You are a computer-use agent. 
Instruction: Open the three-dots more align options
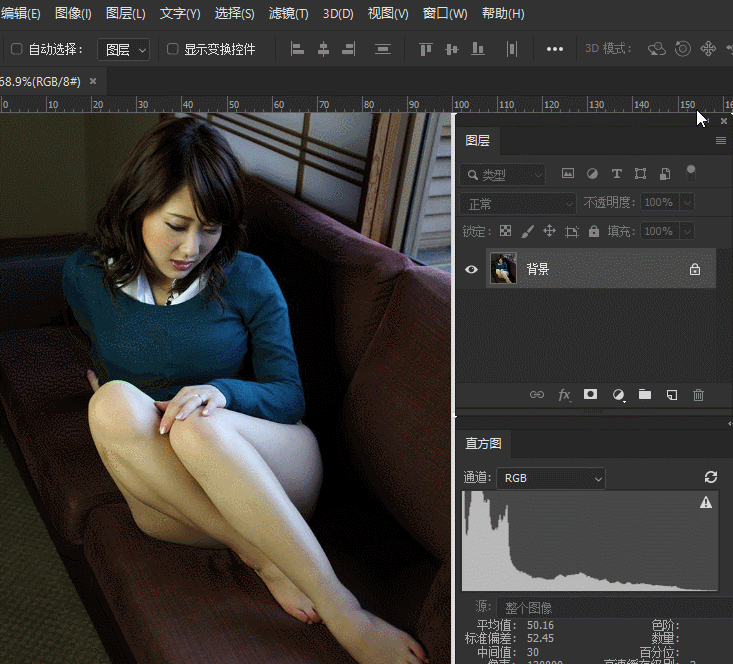(x=555, y=49)
